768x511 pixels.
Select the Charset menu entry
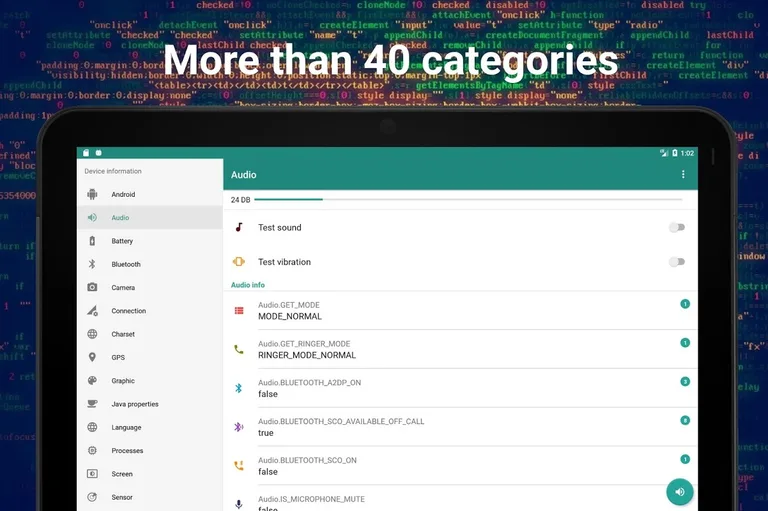click(x=150, y=334)
